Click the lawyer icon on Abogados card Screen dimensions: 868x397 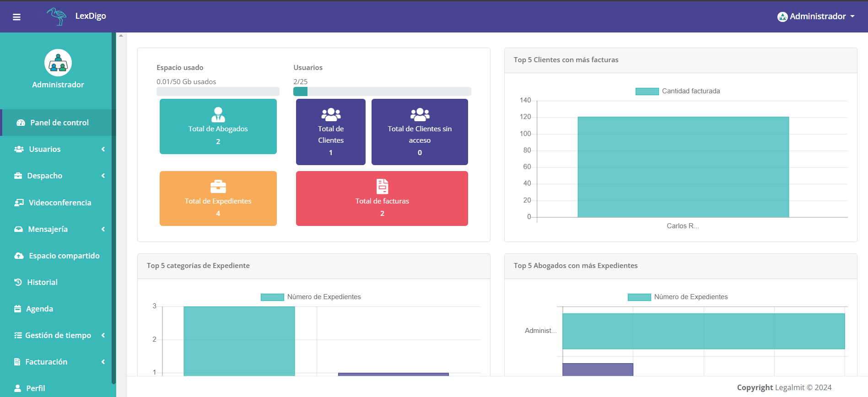pyautogui.click(x=218, y=114)
